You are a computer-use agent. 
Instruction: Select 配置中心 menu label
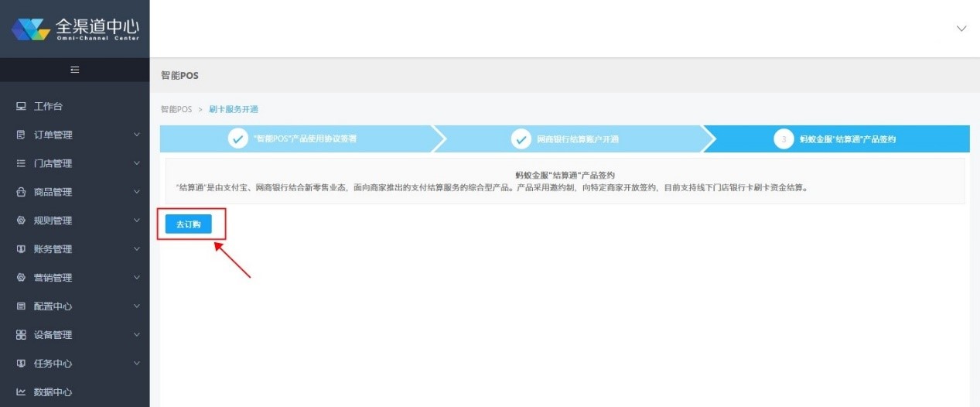(x=53, y=306)
